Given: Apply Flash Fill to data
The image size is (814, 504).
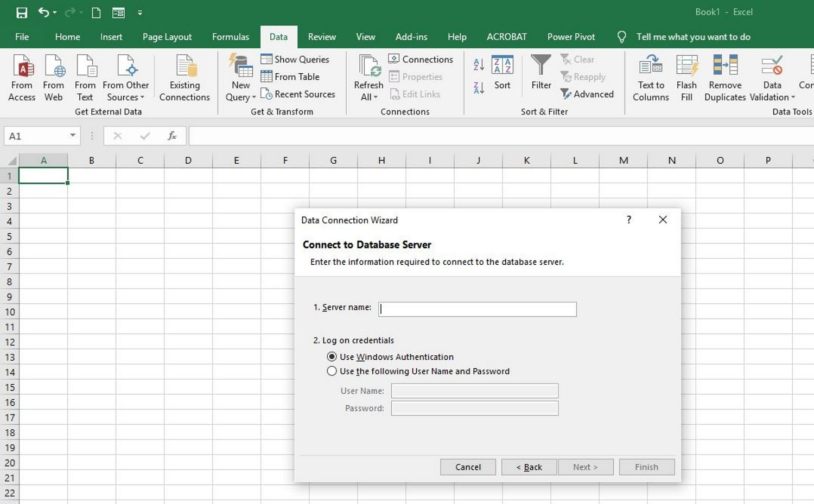Looking at the screenshot, I should (x=686, y=78).
